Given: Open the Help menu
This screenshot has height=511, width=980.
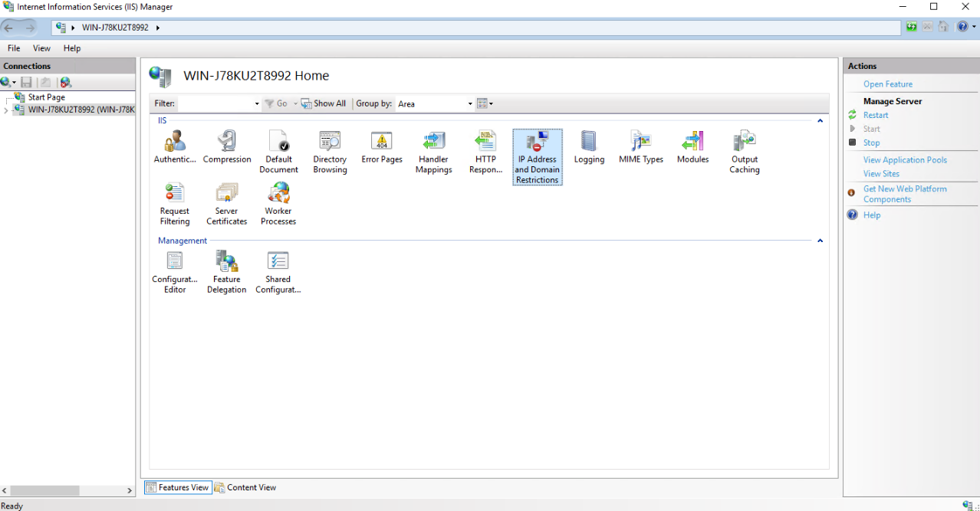Looking at the screenshot, I should click(x=72, y=48).
